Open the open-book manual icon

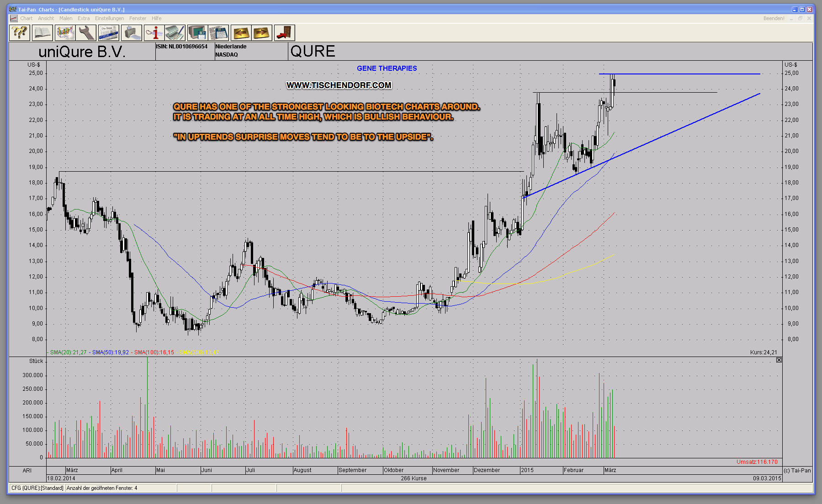click(x=42, y=33)
